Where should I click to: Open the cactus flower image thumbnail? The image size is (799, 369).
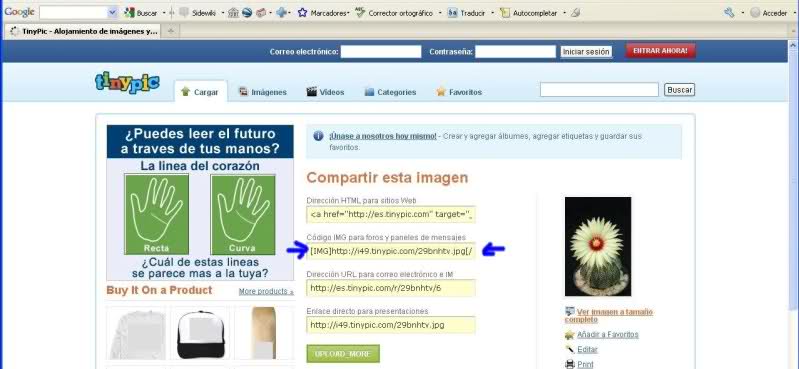click(x=598, y=246)
